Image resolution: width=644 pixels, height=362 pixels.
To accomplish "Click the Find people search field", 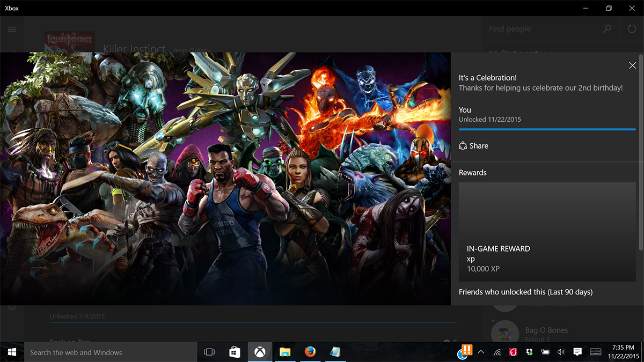I will click(x=553, y=29).
